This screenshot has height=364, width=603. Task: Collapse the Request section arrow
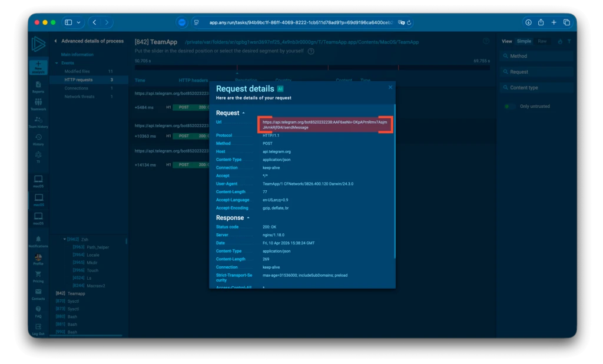coord(244,113)
